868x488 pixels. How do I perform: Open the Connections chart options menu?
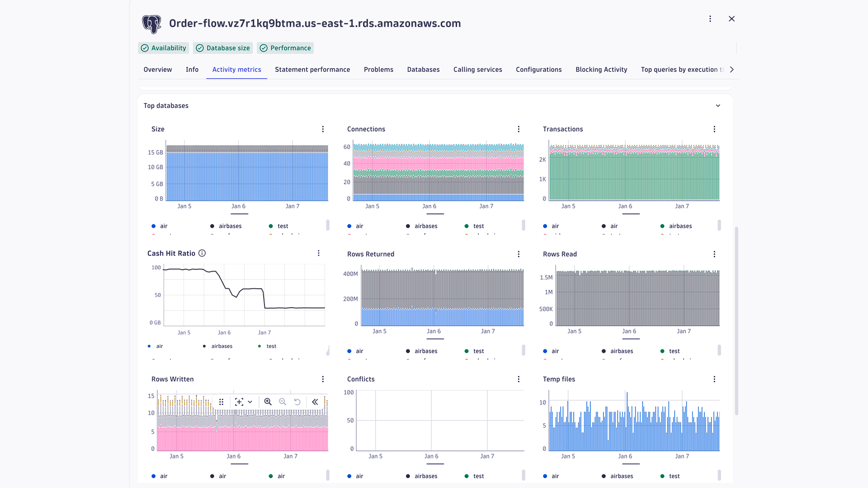coord(519,129)
